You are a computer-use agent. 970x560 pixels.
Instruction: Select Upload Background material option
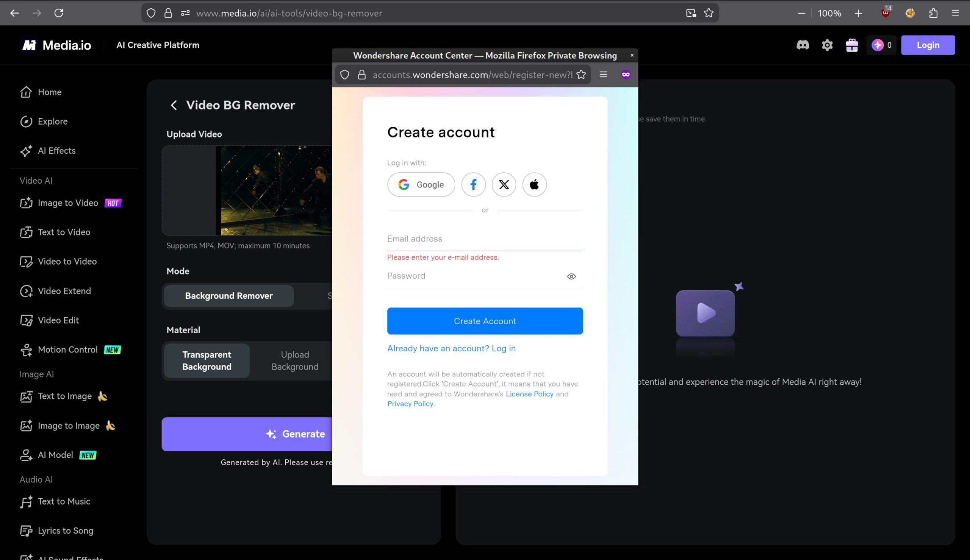[295, 360]
